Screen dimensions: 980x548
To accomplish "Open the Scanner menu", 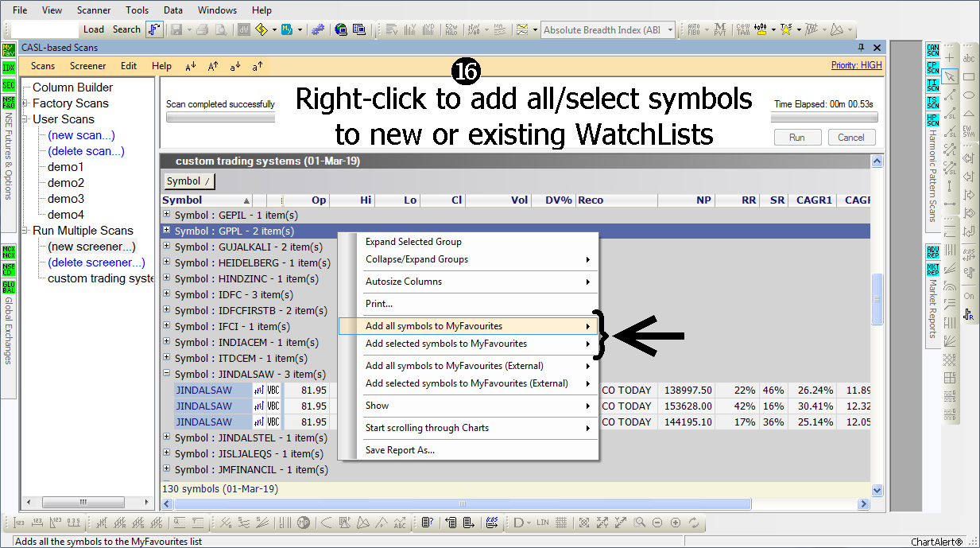I will click(94, 10).
